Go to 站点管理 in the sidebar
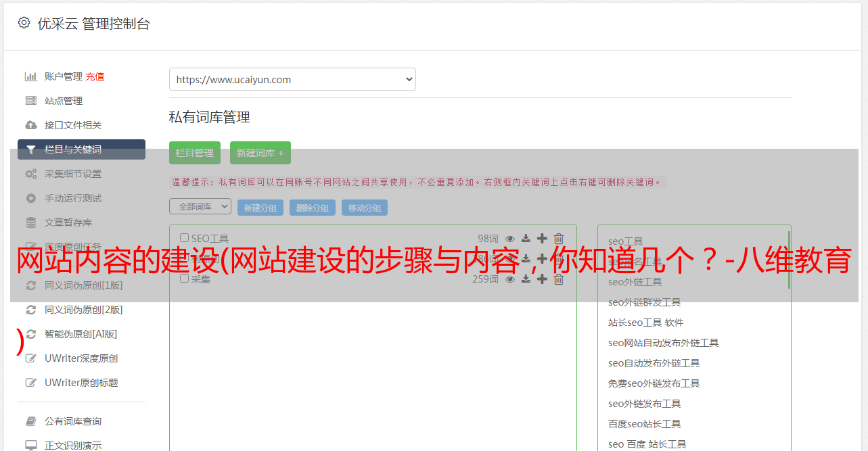 [x=64, y=101]
